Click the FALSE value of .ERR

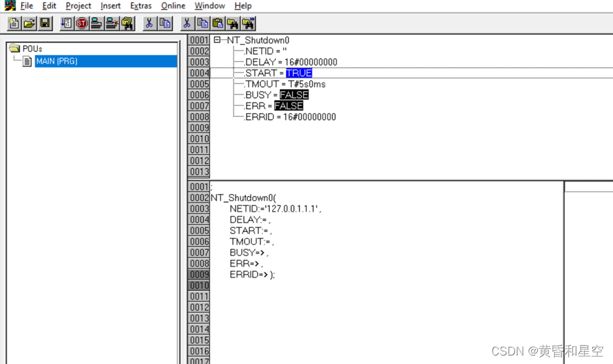click(289, 106)
